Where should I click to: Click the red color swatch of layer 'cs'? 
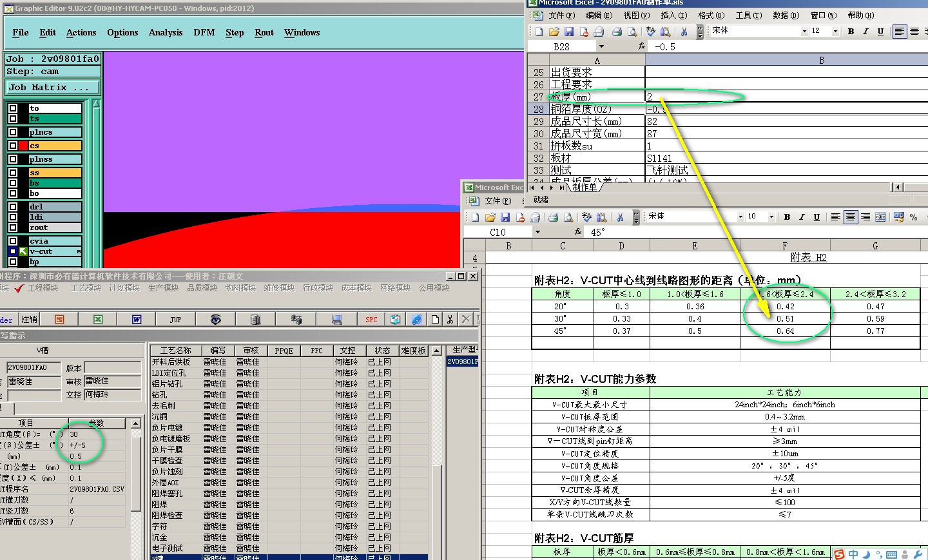click(x=23, y=146)
